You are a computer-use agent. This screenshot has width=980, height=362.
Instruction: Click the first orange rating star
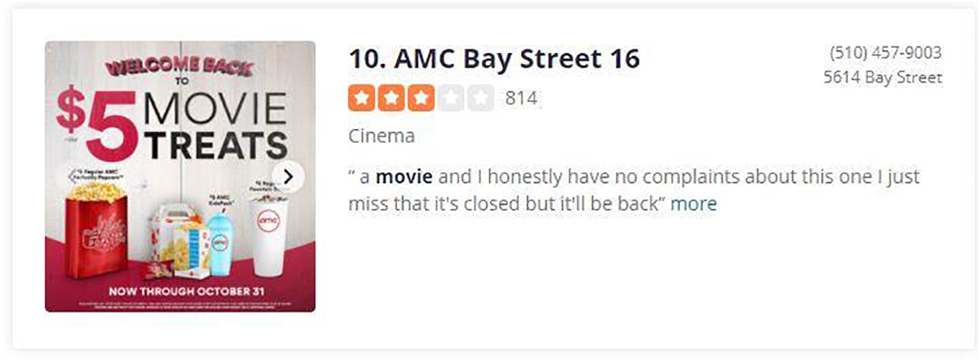point(361,99)
